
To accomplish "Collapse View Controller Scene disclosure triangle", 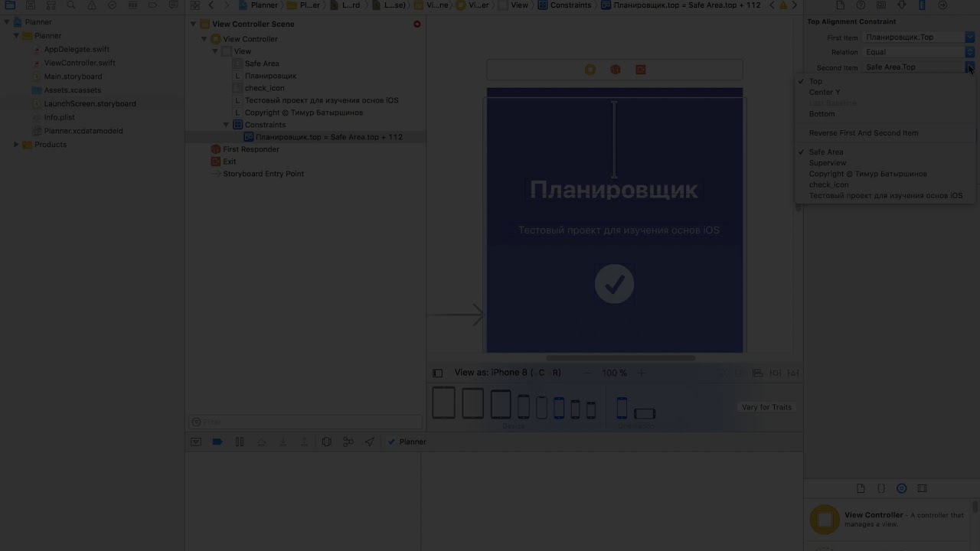I will pos(194,24).
